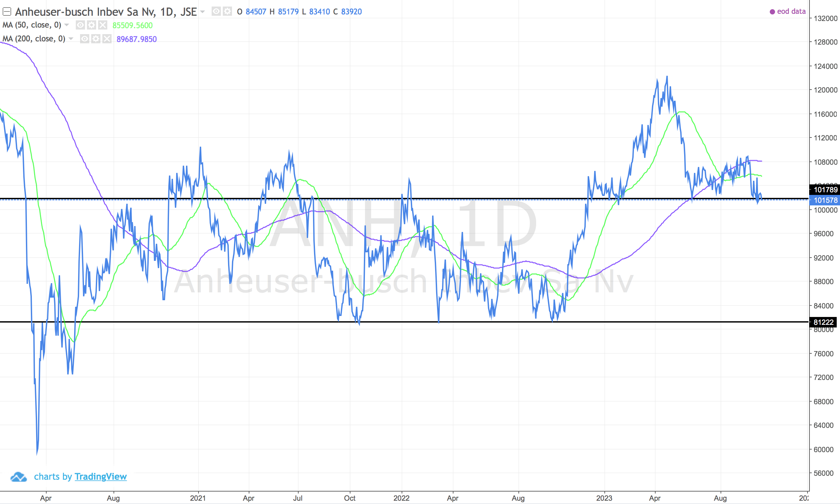Click the open price value 84507
The image size is (840, 504).
[x=256, y=11]
